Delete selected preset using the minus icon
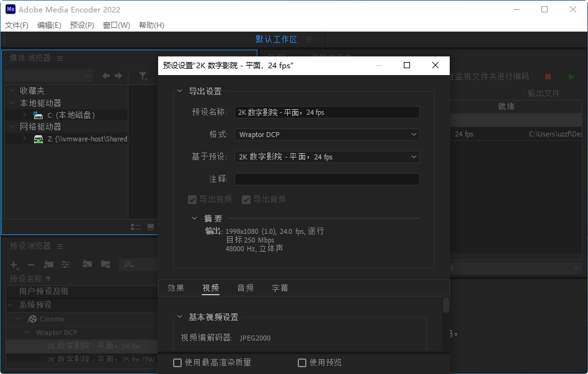Image resolution: width=588 pixels, height=374 pixels. (31, 264)
